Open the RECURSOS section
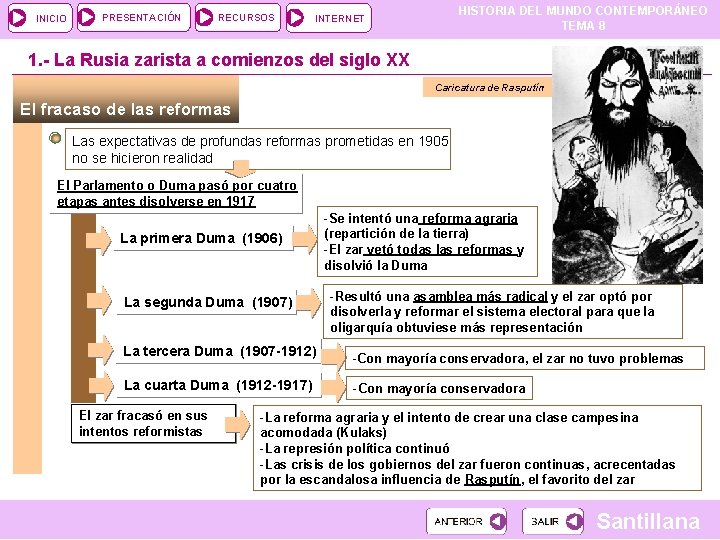This screenshot has height=540, width=720. click(x=237, y=17)
